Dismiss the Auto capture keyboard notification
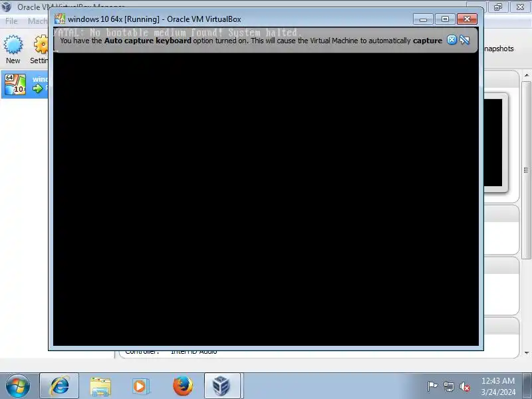Image resolution: width=532 pixels, height=399 pixels. point(452,40)
